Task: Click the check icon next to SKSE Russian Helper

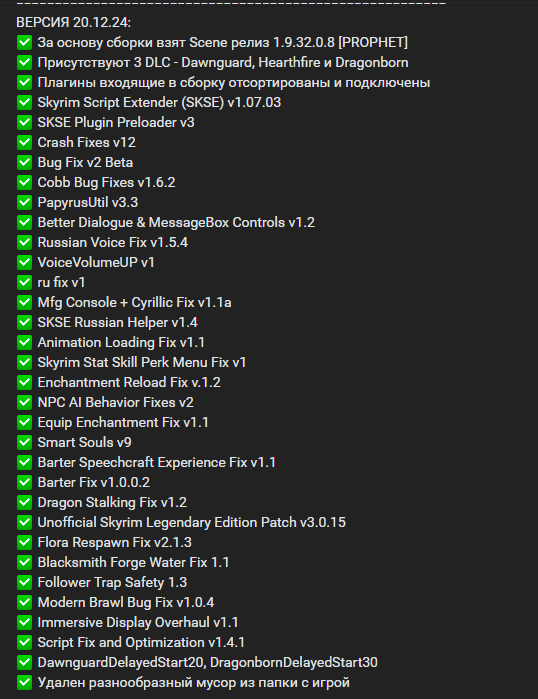Action: point(25,322)
